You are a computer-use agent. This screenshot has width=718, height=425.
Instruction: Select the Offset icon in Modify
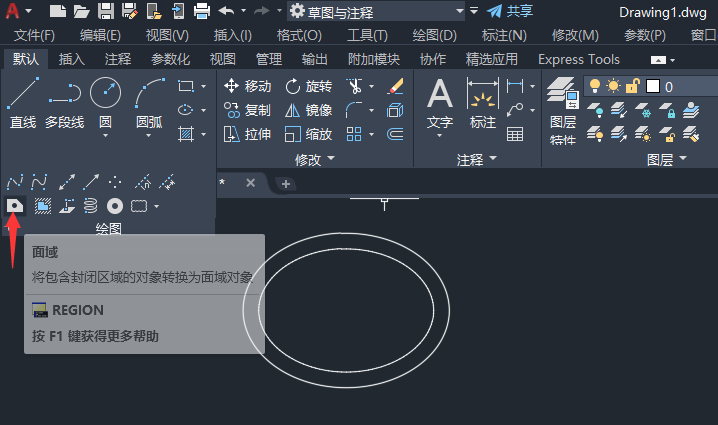point(395,134)
